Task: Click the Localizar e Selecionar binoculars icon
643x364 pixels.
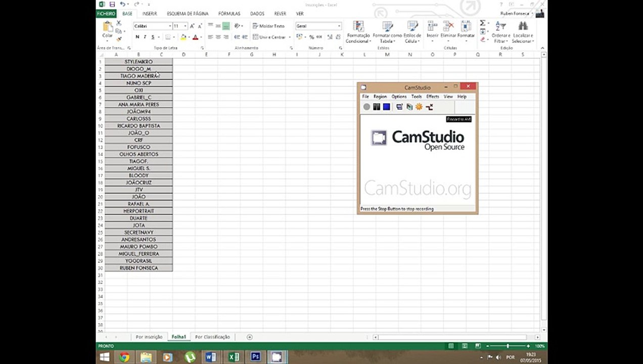Action: point(523,26)
